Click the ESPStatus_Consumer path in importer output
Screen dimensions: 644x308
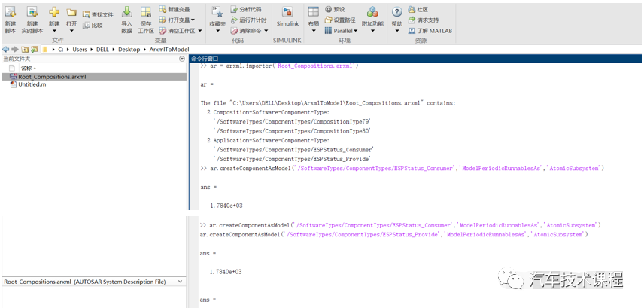tap(293, 150)
